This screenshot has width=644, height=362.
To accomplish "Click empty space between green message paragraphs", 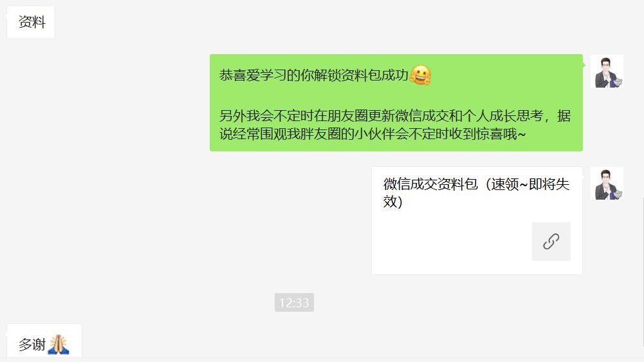I will [x=396, y=96].
